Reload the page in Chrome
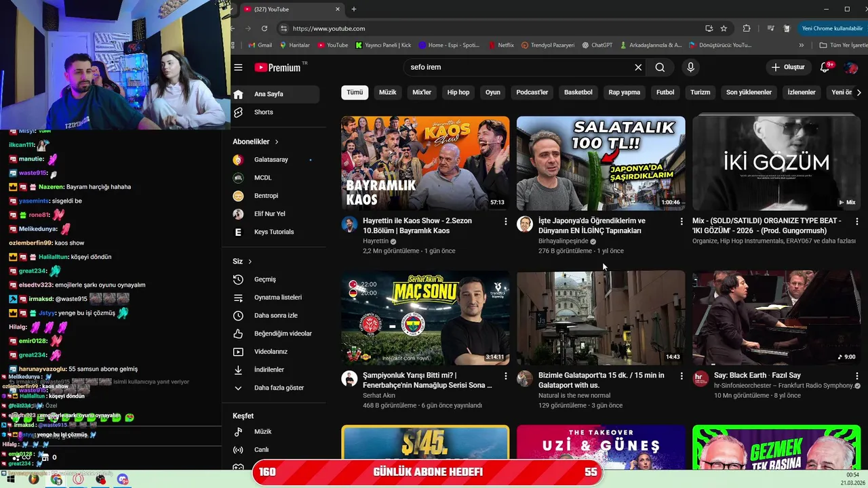This screenshot has height=488, width=868. click(264, 28)
